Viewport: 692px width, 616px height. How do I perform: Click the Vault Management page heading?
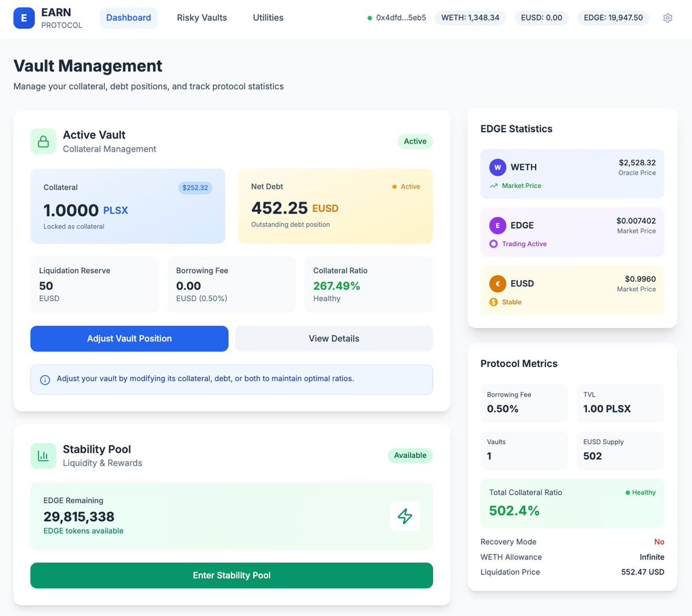(x=88, y=66)
